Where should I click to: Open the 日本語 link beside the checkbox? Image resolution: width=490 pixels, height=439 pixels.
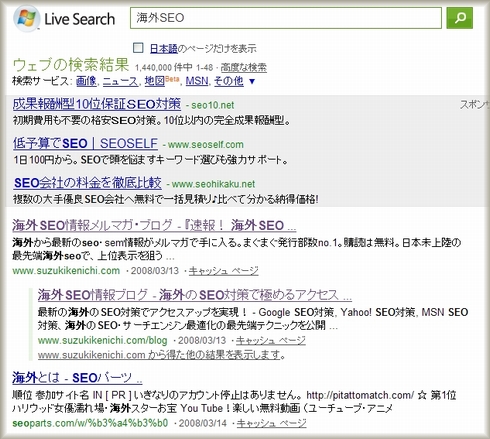(164, 49)
